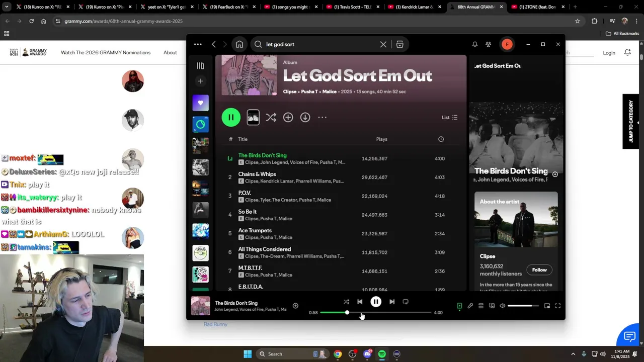Follow the artist Clipse
This screenshot has width=644, height=362.
[x=539, y=270]
